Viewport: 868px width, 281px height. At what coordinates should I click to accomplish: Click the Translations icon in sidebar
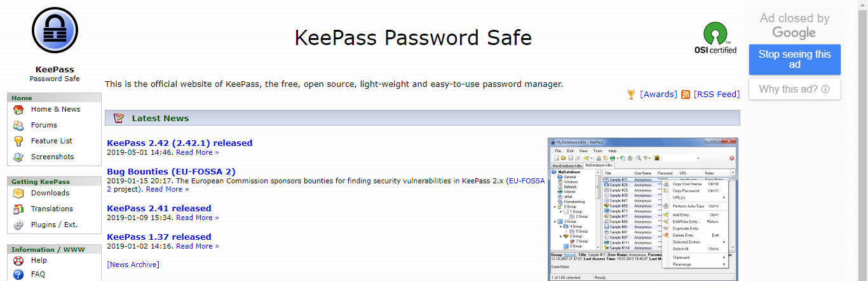(18, 209)
